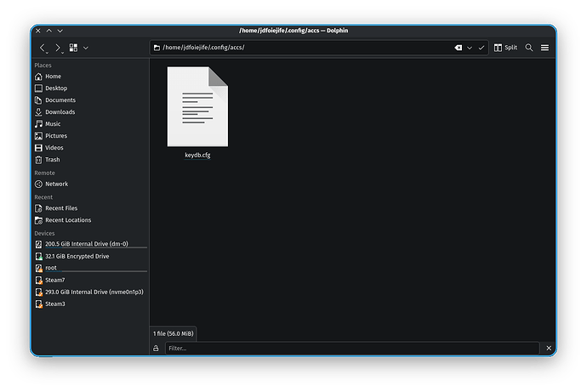Open the back history dropdown arrow
Viewport: 587px width, 392px height.
[x=47, y=53]
